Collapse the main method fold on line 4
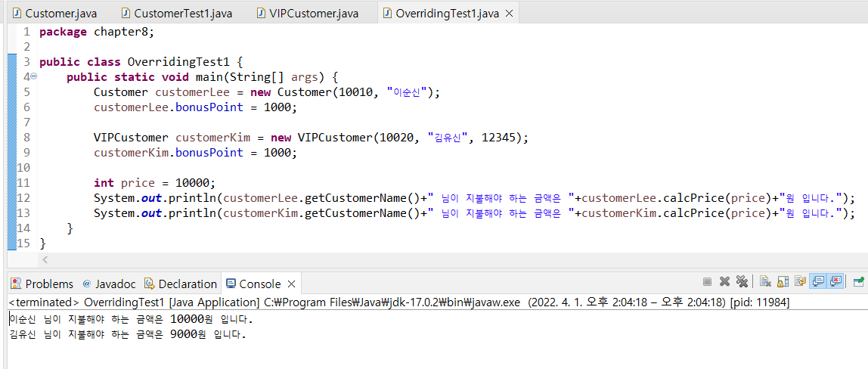Image resolution: width=868 pixels, height=369 pixels. point(35,77)
